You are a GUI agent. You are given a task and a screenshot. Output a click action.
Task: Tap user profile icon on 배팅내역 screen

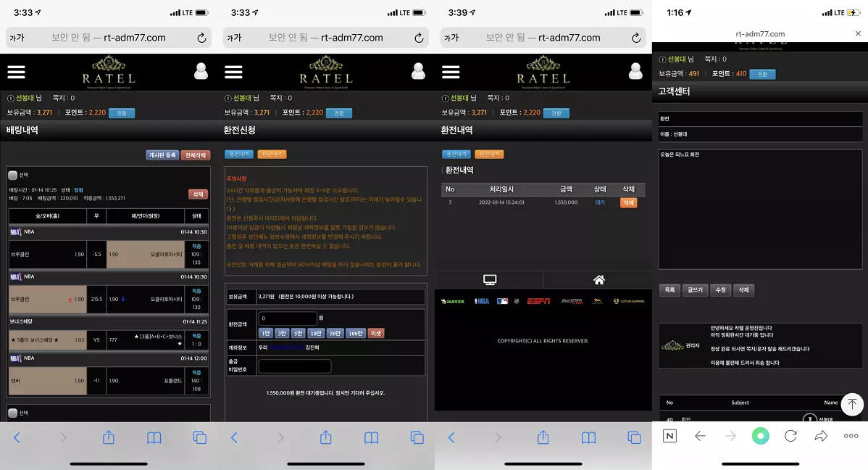point(201,71)
